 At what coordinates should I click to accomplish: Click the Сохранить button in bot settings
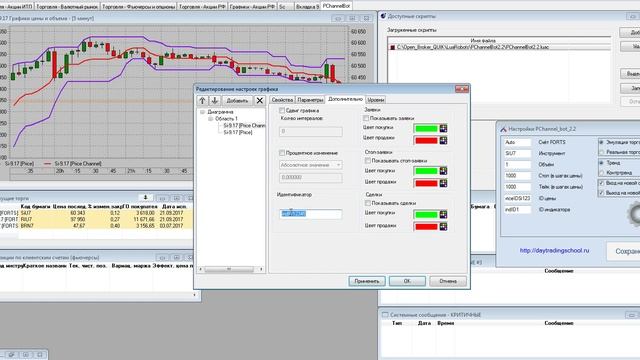(623, 251)
